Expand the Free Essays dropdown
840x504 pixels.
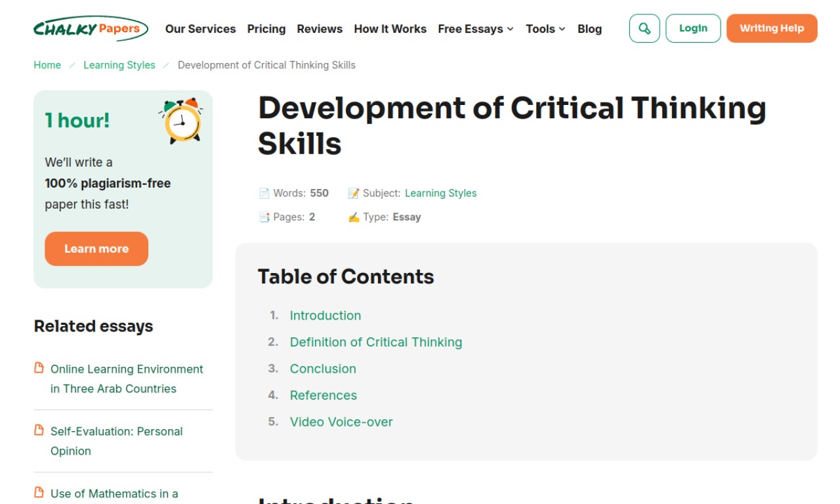coord(476,29)
